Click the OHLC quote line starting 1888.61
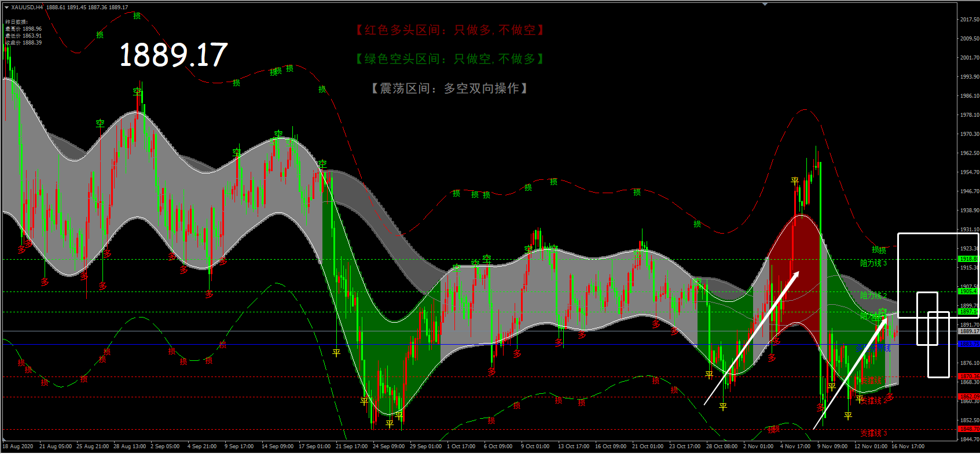 pyautogui.click(x=87, y=8)
